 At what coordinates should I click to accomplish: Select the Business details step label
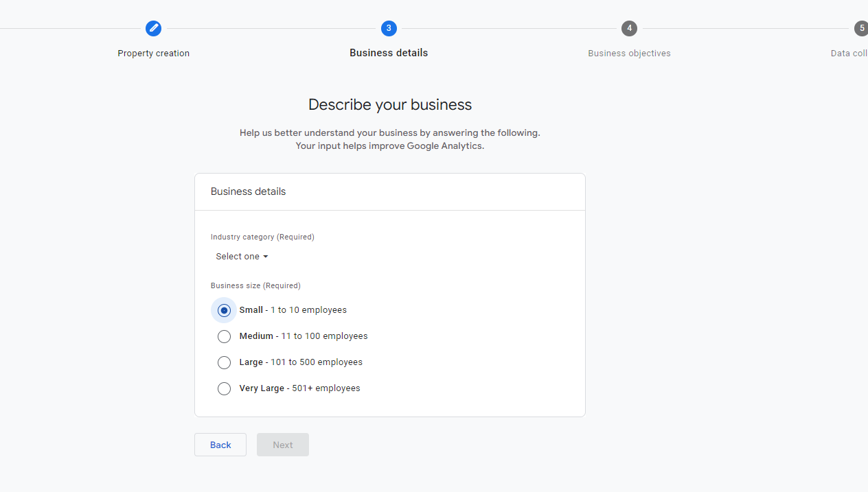point(389,54)
